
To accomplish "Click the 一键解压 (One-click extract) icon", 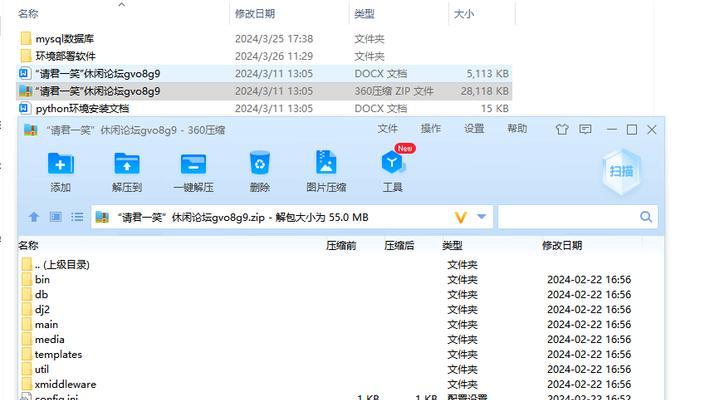I will click(x=193, y=164).
